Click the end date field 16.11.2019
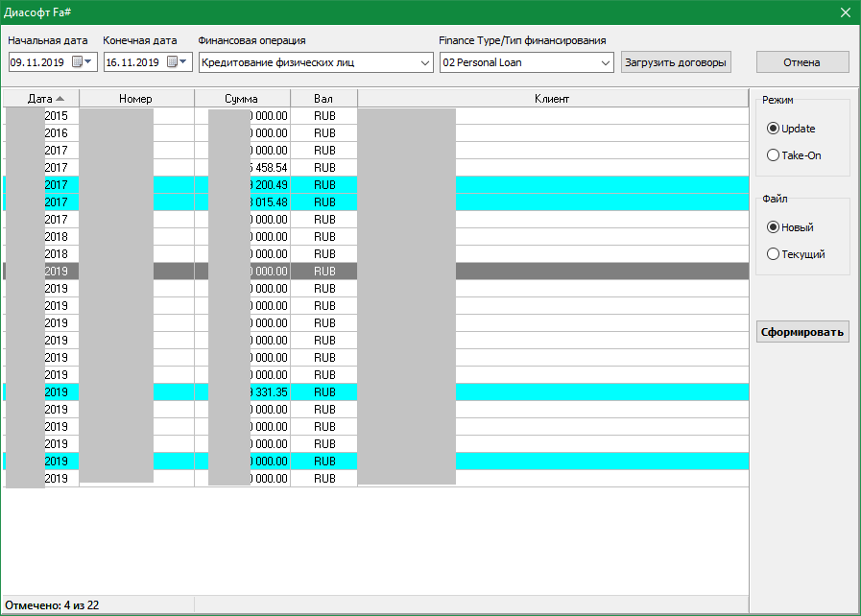 pyautogui.click(x=132, y=62)
